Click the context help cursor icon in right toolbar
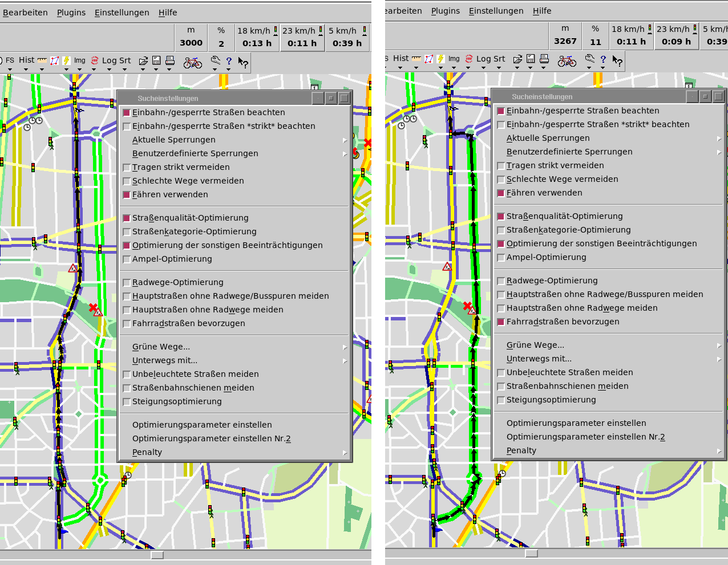Screen dimensions: 728x565 pyautogui.click(x=617, y=60)
